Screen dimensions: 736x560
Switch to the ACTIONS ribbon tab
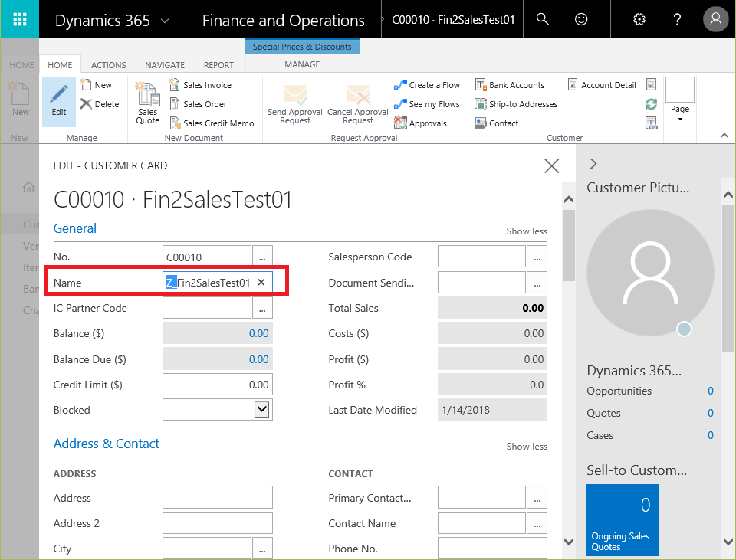coord(108,64)
